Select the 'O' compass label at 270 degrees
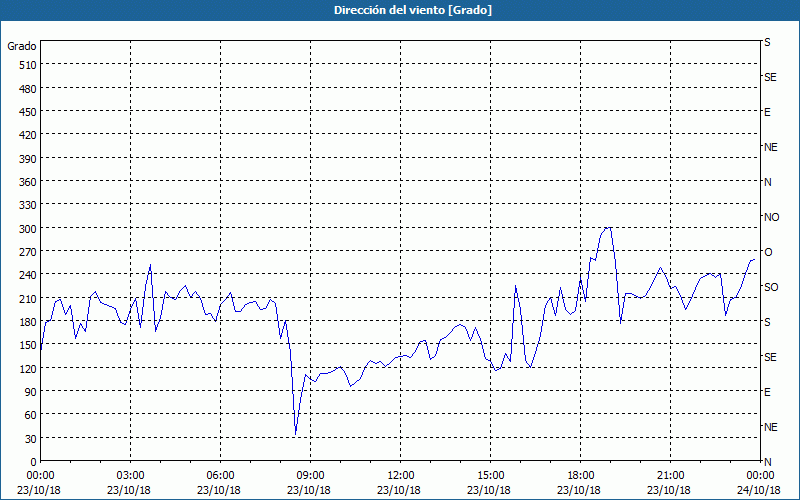The height and width of the screenshot is (500, 800). coord(768,252)
